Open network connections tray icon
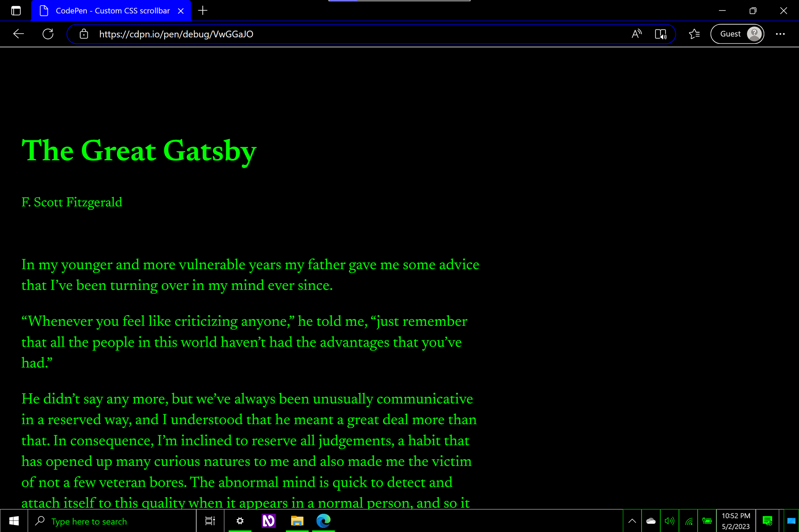Screen dimensions: 799x532 (x=688, y=521)
